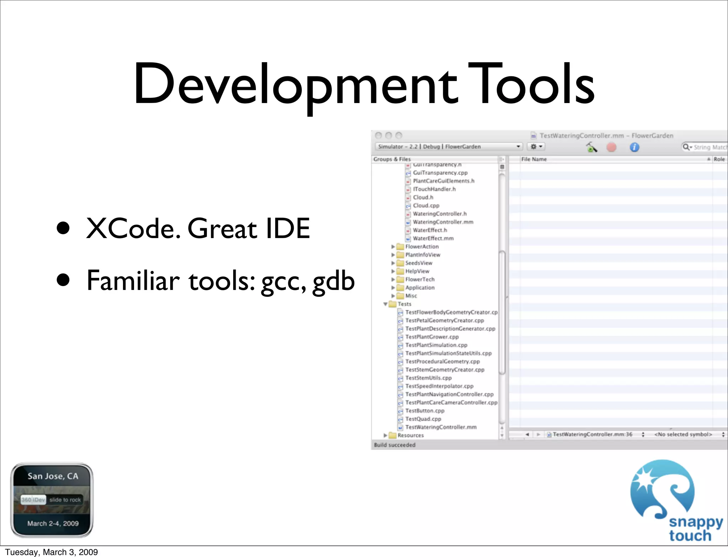The width and height of the screenshot is (728, 560).
Task: Click the Build and Go hammer icon
Action: point(591,147)
